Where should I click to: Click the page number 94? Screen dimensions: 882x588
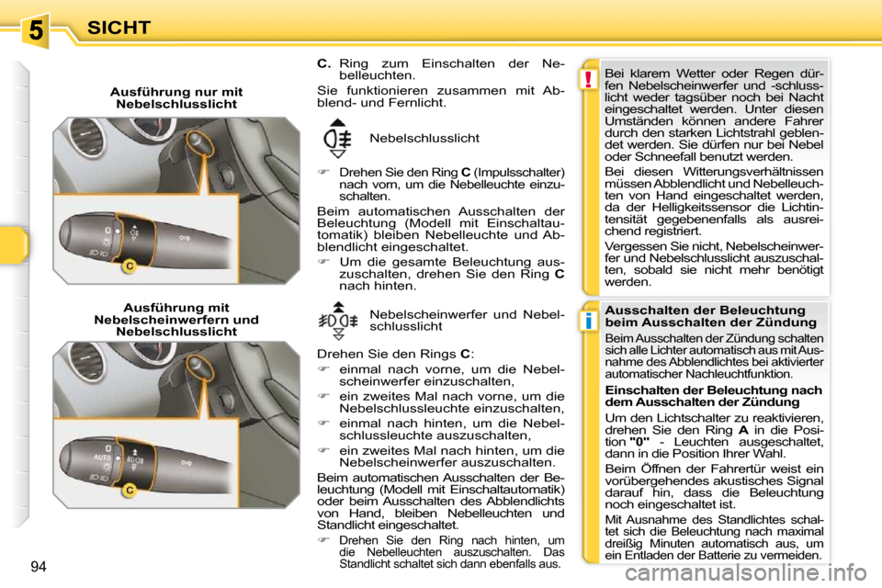pyautogui.click(x=39, y=567)
